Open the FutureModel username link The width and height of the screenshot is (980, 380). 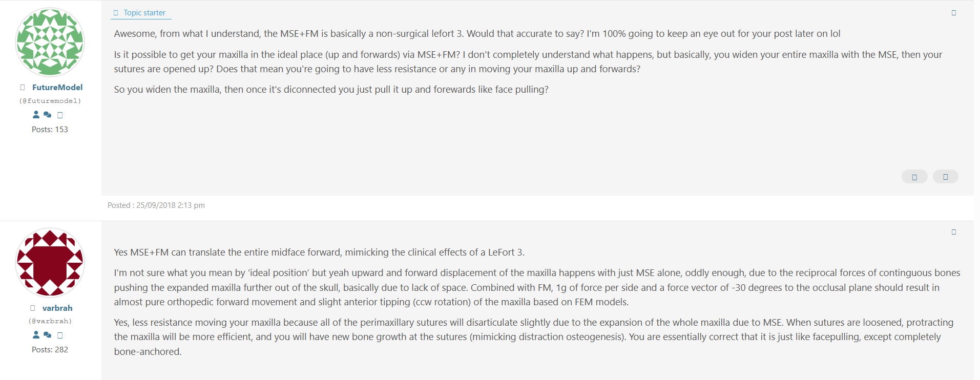click(x=57, y=88)
